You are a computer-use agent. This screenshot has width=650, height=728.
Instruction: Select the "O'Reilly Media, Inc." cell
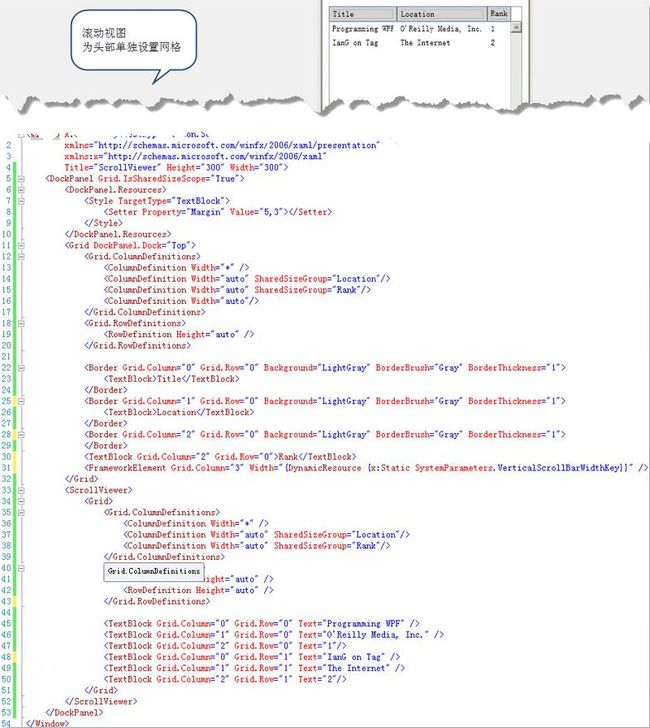coord(441,29)
